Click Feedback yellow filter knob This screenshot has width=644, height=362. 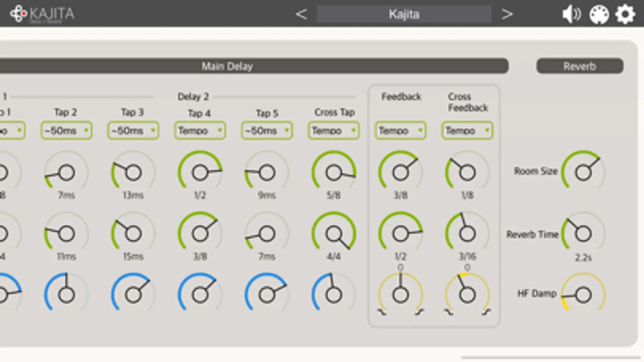pos(400,294)
